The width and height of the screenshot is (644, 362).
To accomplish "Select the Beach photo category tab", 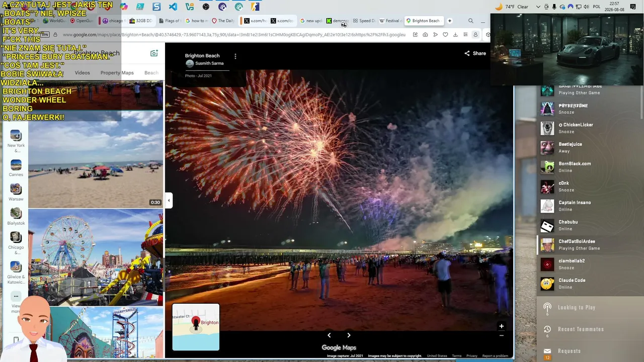I will (x=151, y=73).
